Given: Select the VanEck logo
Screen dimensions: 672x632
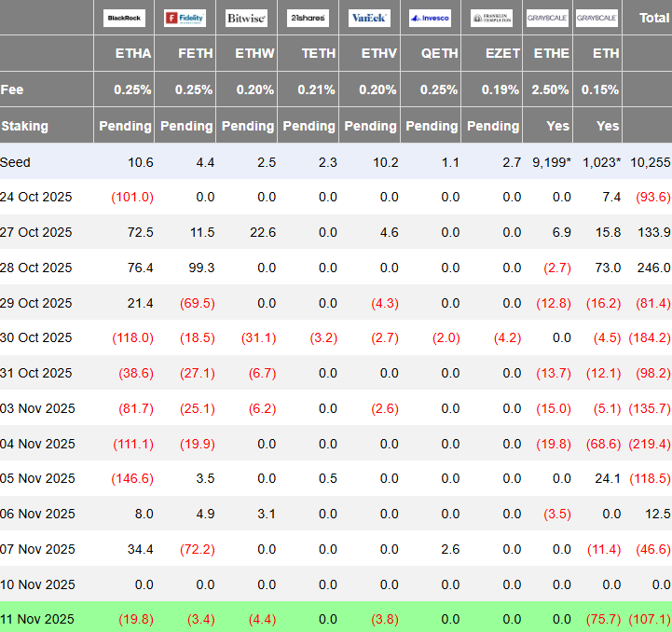Looking at the screenshot, I should 370,18.
